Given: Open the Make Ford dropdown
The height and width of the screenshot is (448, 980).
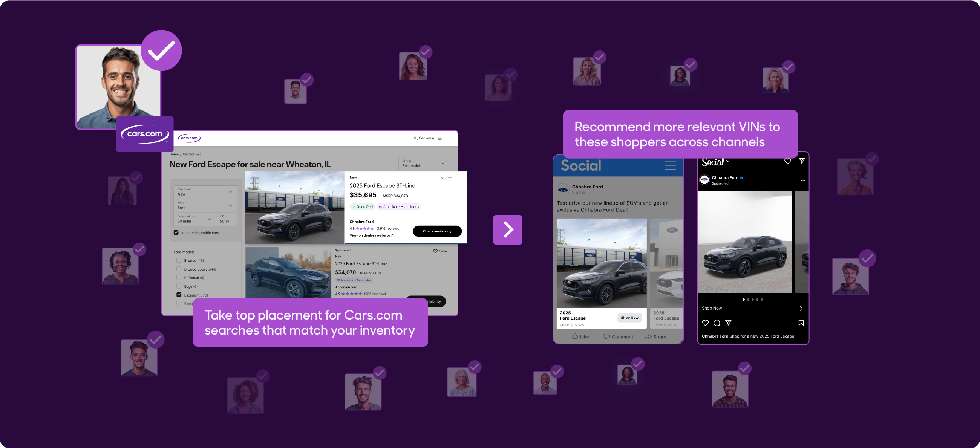Looking at the screenshot, I should [205, 205].
